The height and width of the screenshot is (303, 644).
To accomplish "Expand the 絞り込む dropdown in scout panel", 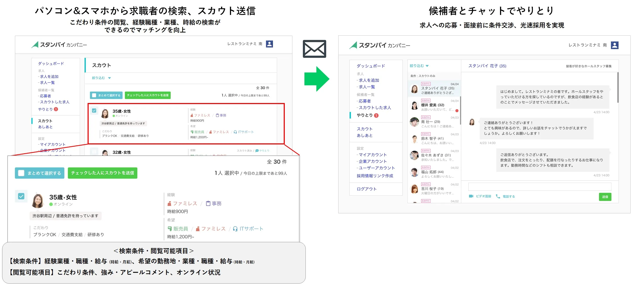I will [x=101, y=78].
